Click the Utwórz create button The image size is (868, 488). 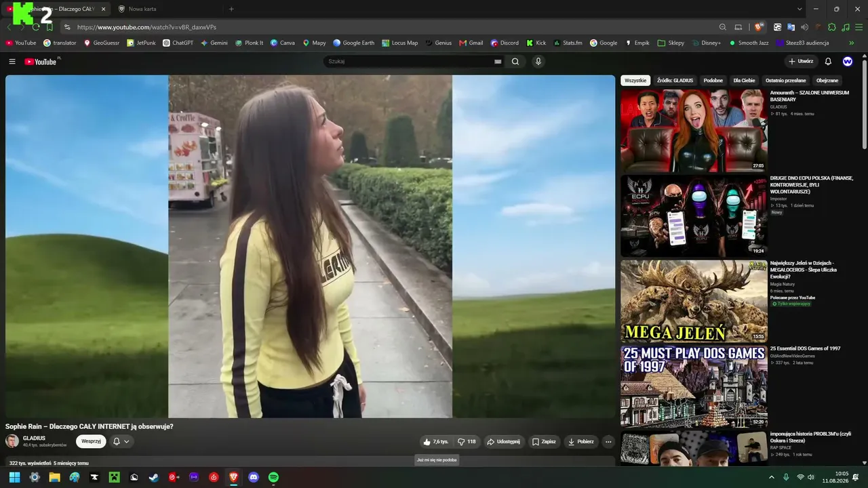click(801, 62)
